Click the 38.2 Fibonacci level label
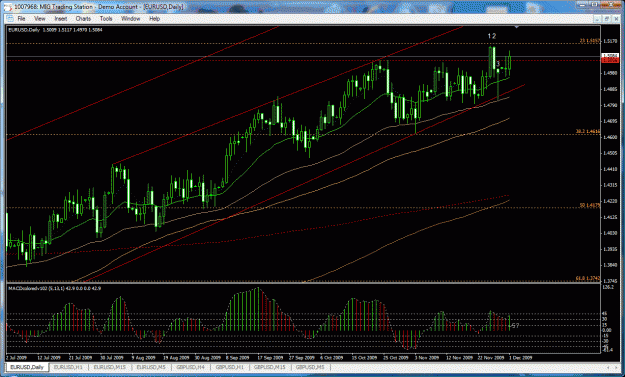The height and width of the screenshot is (377, 625). click(588, 131)
